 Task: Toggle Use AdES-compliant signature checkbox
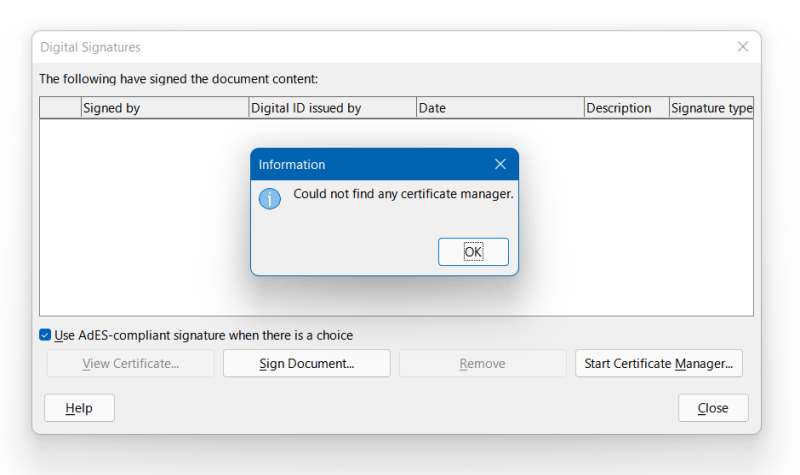point(45,336)
